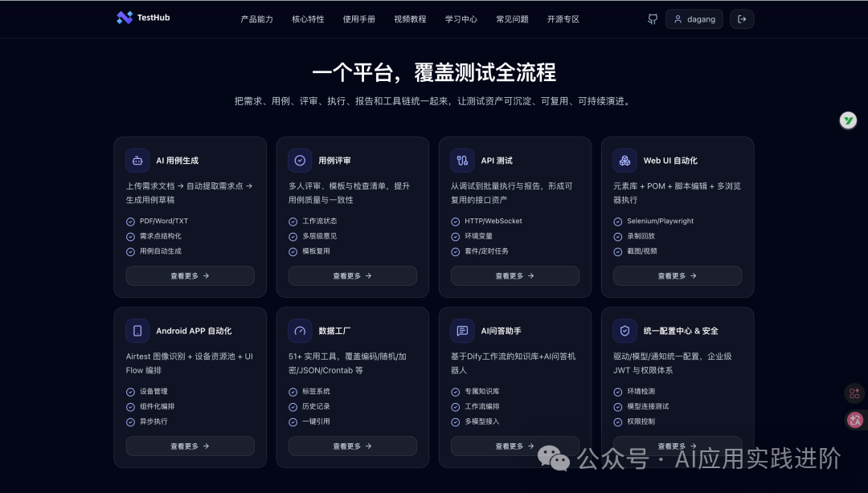
Task: Open the 产品能力 menu
Action: pos(257,19)
